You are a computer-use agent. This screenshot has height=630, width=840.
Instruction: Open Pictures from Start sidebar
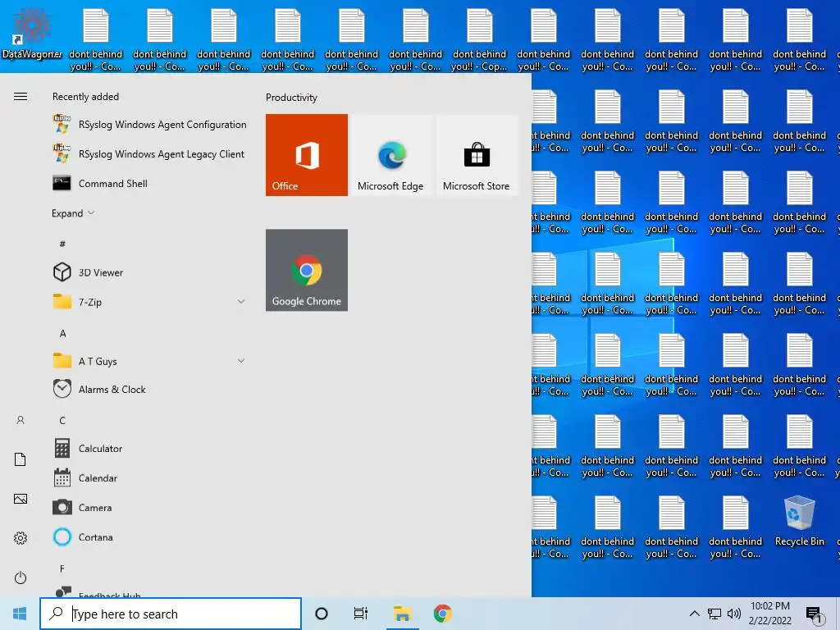[x=21, y=499]
